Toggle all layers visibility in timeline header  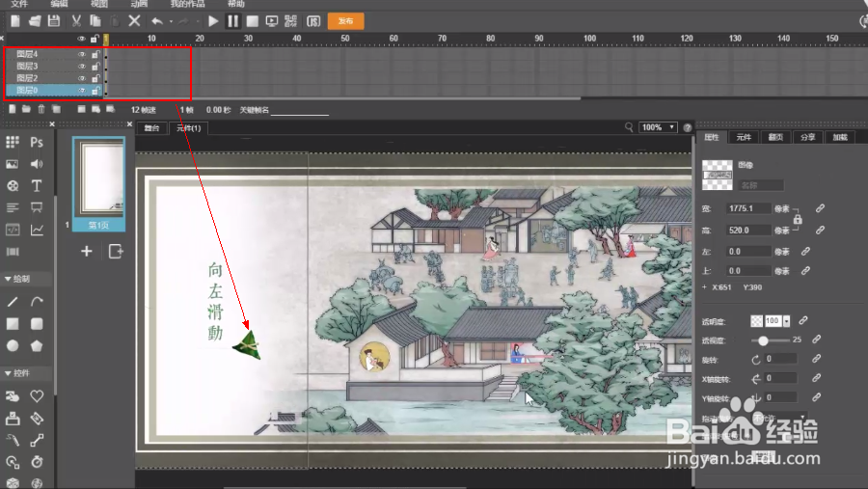point(81,39)
